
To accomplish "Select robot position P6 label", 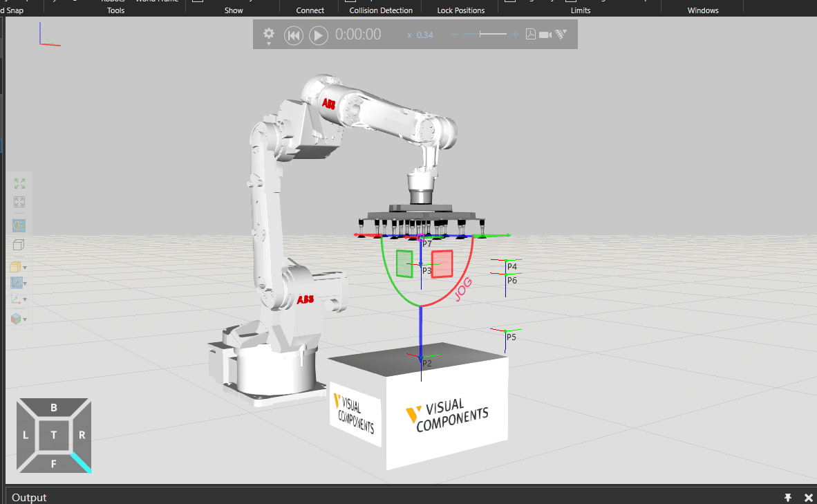I will pyautogui.click(x=512, y=281).
